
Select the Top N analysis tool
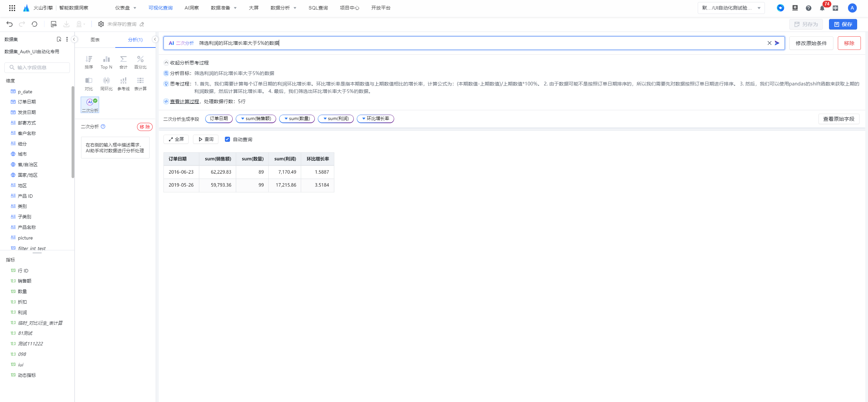[x=107, y=62]
